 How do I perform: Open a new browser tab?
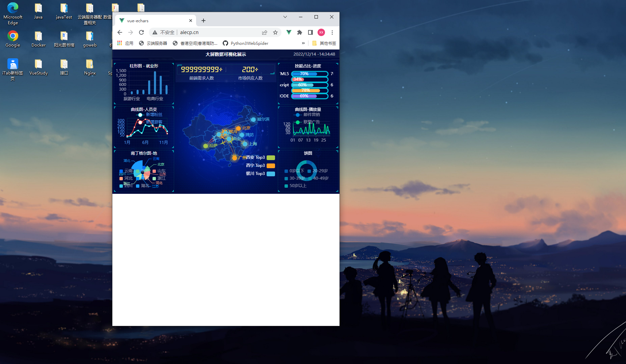click(203, 21)
